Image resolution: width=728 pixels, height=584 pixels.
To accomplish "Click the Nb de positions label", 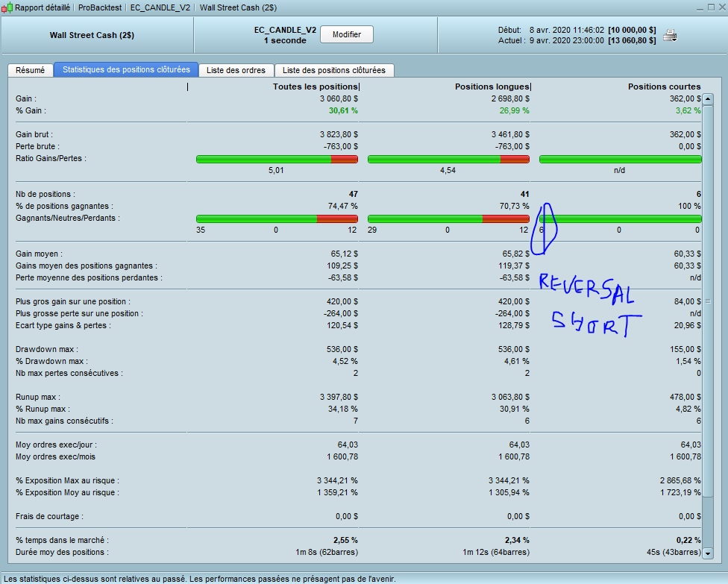I will pos(45,195).
